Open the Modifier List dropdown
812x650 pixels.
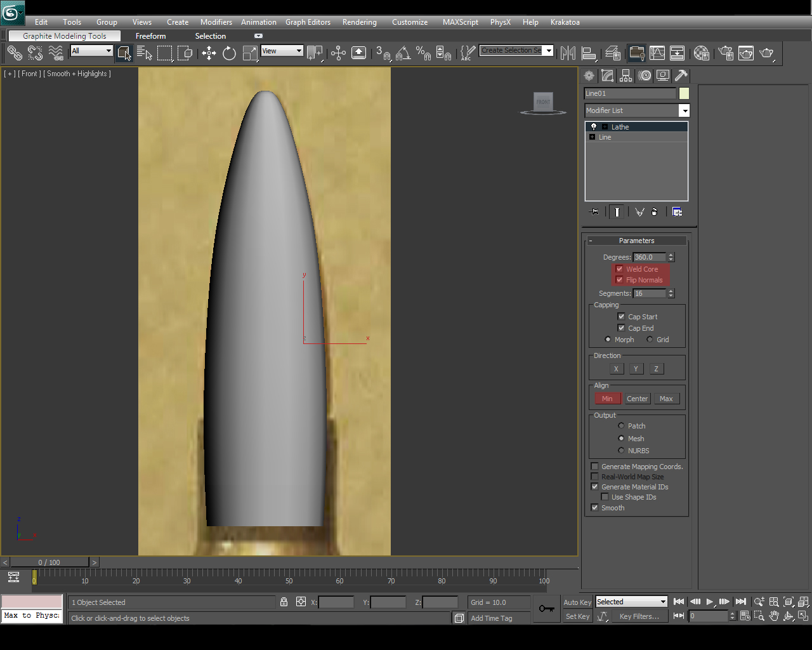point(684,110)
